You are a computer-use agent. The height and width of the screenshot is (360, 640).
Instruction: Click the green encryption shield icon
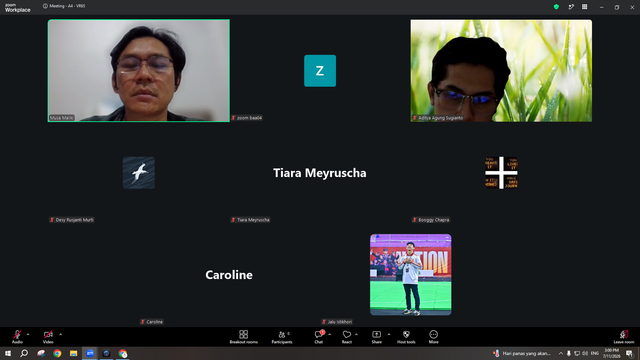click(x=556, y=7)
